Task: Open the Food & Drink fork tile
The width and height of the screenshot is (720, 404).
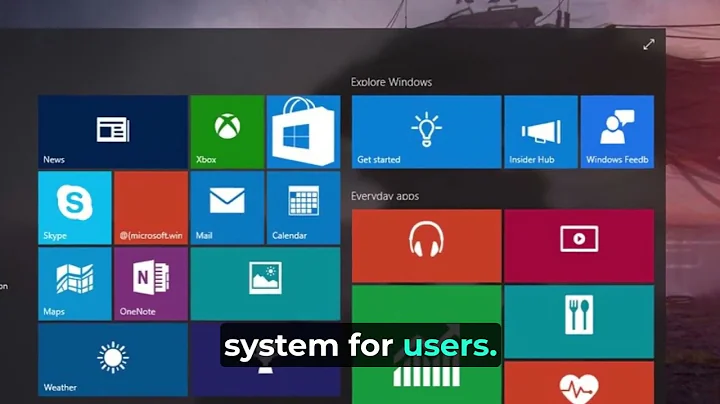Action: tap(579, 322)
